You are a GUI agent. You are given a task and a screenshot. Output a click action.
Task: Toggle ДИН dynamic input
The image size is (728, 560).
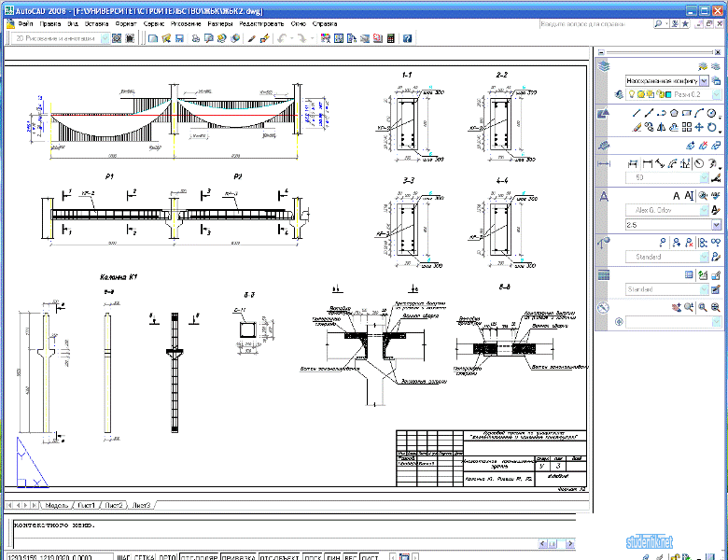[x=333, y=557]
